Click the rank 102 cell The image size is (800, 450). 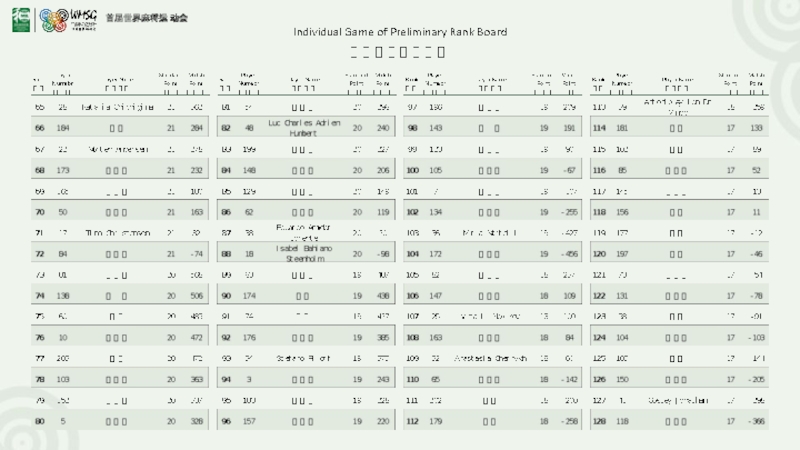point(411,212)
